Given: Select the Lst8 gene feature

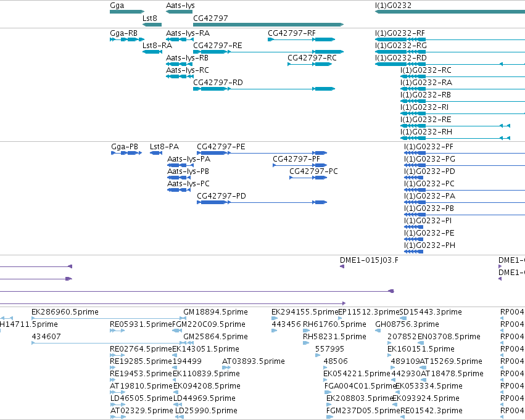Looking at the screenshot, I should 152,25.
